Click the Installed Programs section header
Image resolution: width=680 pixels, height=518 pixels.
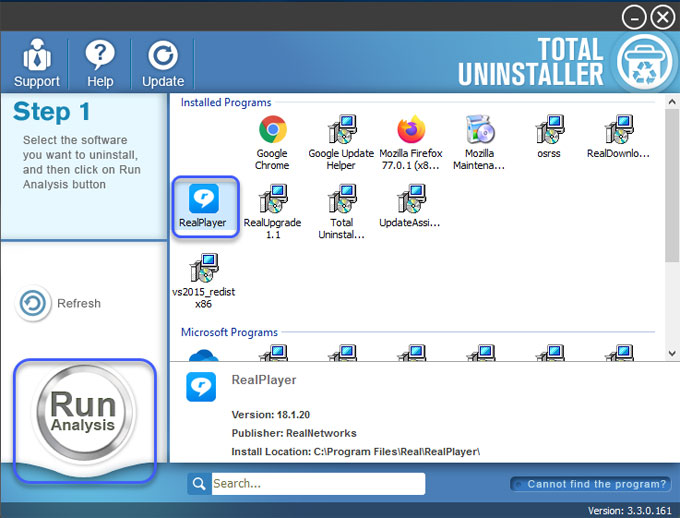[226, 102]
